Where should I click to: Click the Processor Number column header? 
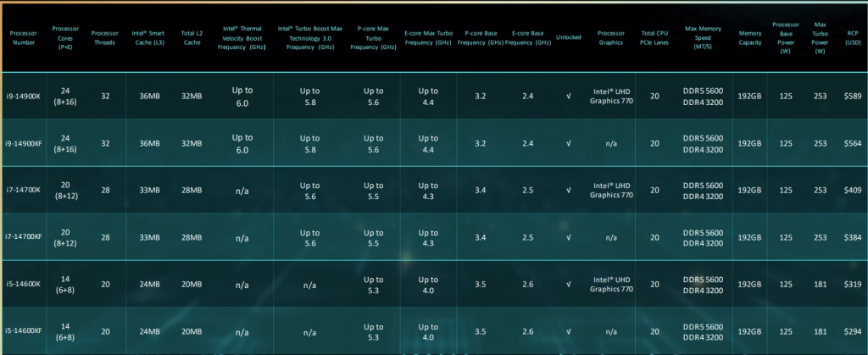pos(23,37)
